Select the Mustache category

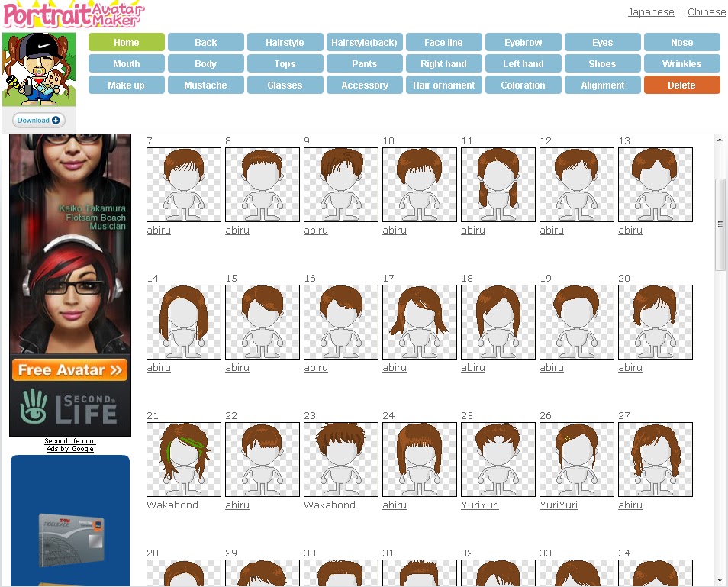coord(205,85)
